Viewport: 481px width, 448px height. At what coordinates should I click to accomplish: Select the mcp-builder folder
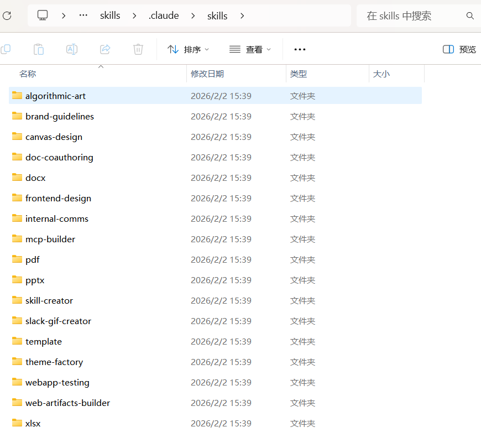pyautogui.click(x=216, y=239)
